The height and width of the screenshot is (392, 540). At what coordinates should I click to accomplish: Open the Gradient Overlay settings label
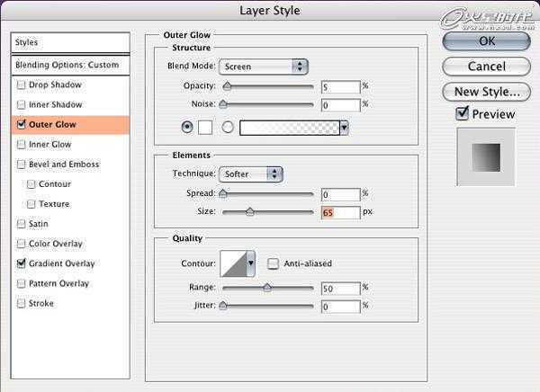pyautogui.click(x=61, y=263)
